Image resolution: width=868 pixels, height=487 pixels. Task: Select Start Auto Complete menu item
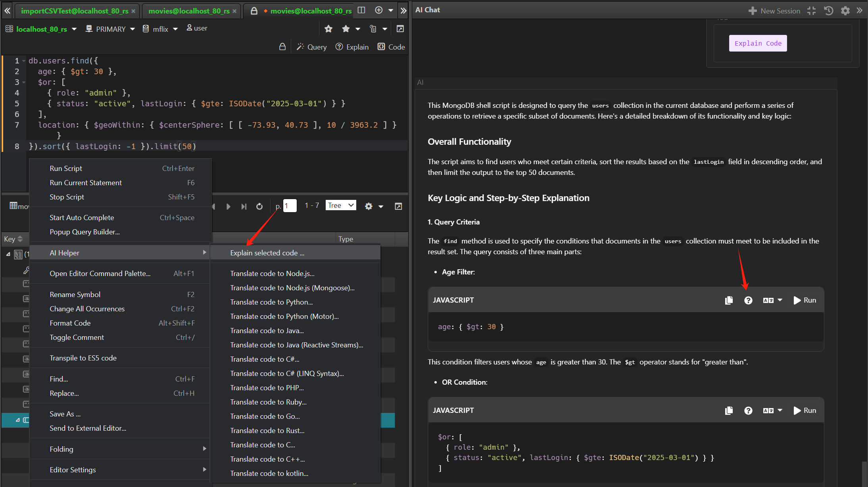[x=121, y=217]
